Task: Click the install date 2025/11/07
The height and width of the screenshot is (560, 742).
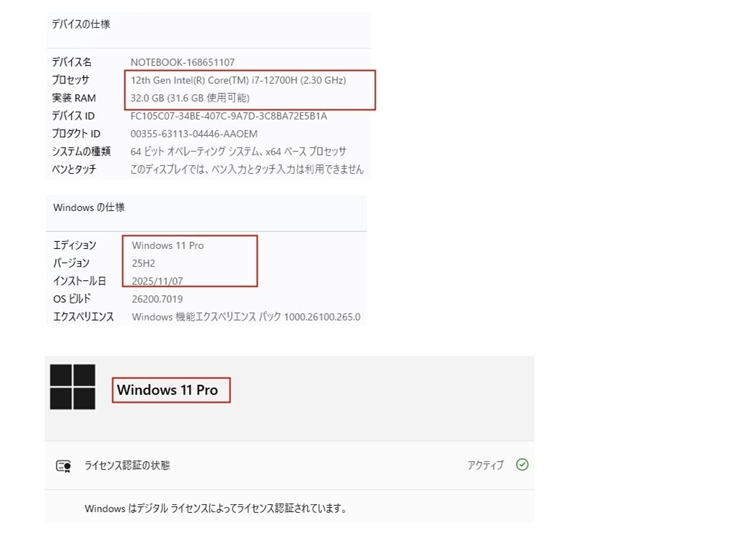Action: (x=157, y=281)
